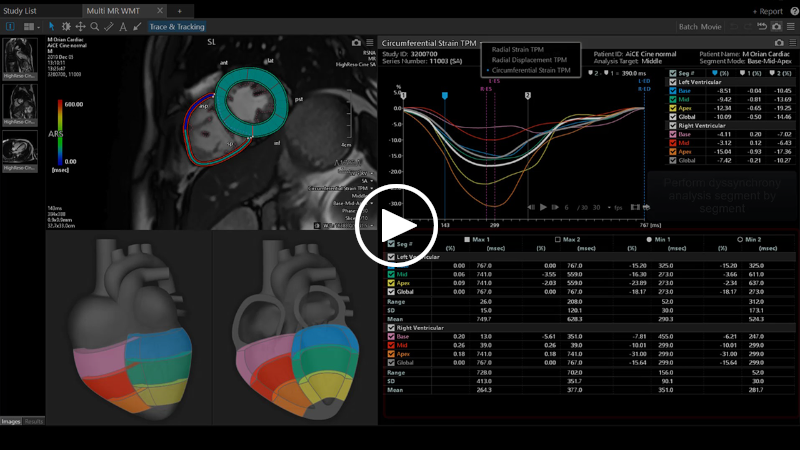800x450 pixels.
Task: Capture the strain graph panel with camera icon
Action: pos(779,43)
